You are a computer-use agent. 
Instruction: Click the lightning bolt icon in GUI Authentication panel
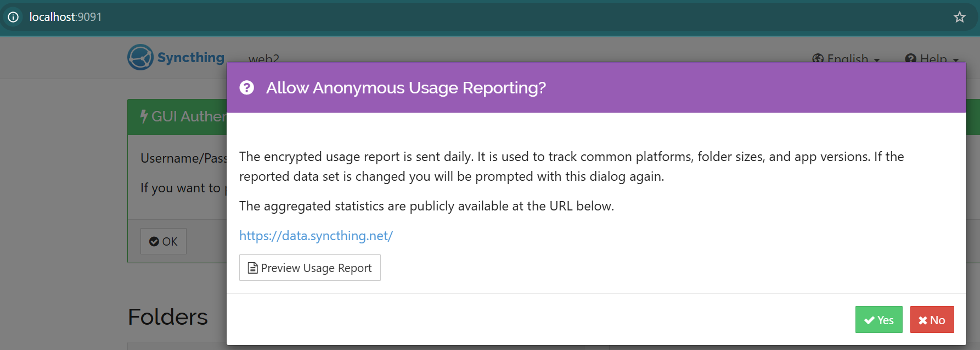pos(144,116)
